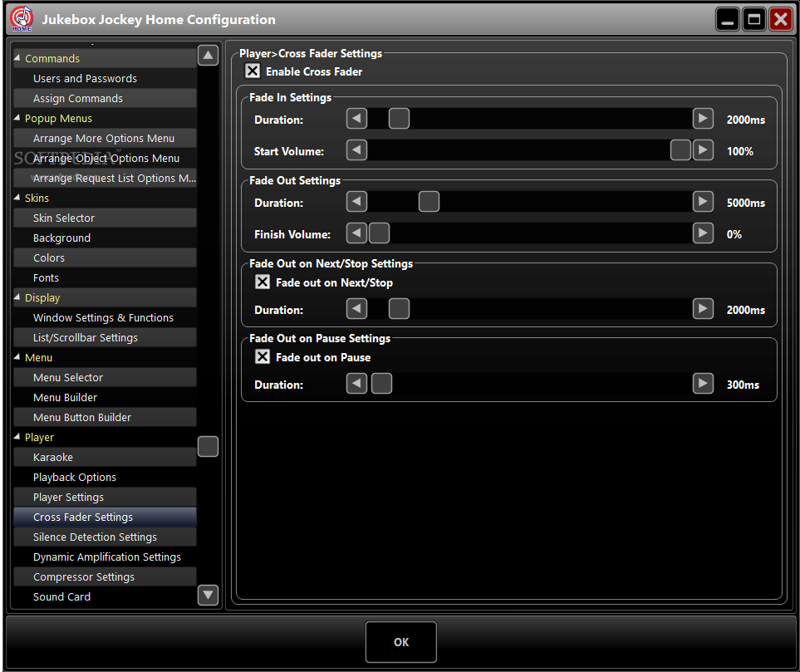
Task: Click left arrow of Finish Volume slider
Action: [356, 233]
